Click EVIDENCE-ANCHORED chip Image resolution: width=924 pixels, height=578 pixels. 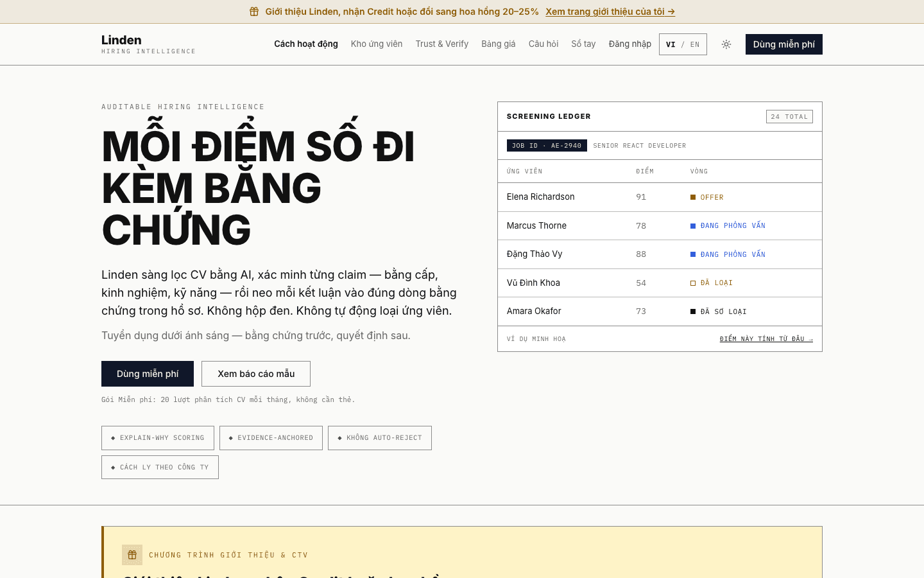pyautogui.click(x=271, y=438)
